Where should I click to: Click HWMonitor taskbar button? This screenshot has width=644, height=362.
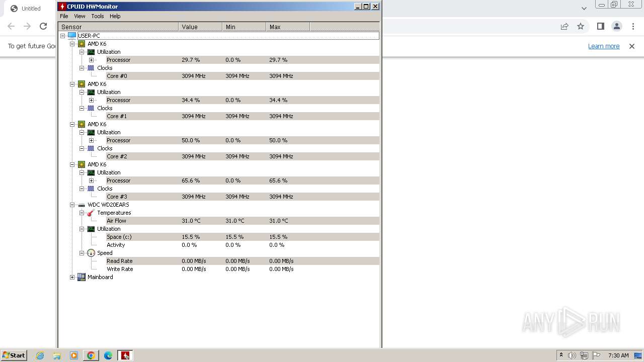[x=125, y=355]
